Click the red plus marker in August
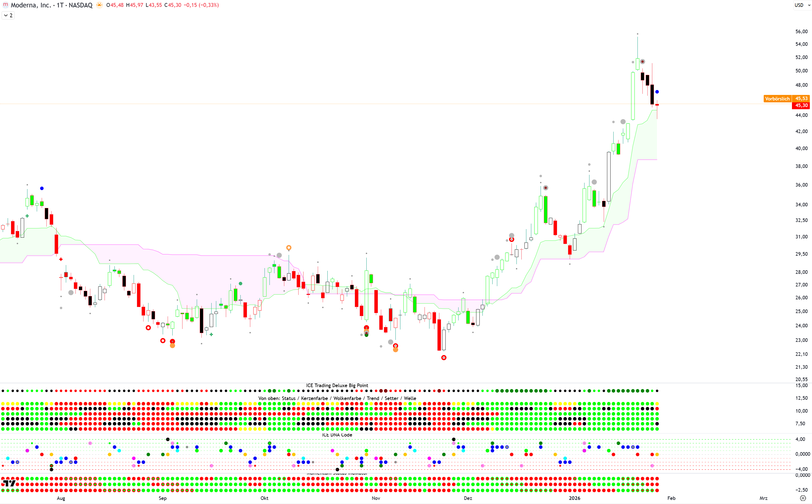Viewport: 812px width, 504px height. [61, 259]
